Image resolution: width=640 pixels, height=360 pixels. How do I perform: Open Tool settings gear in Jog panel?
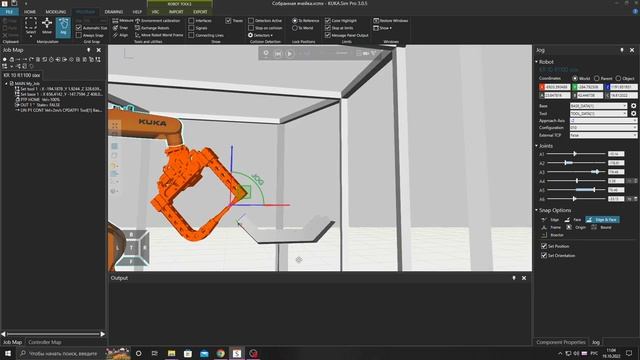coord(633,113)
